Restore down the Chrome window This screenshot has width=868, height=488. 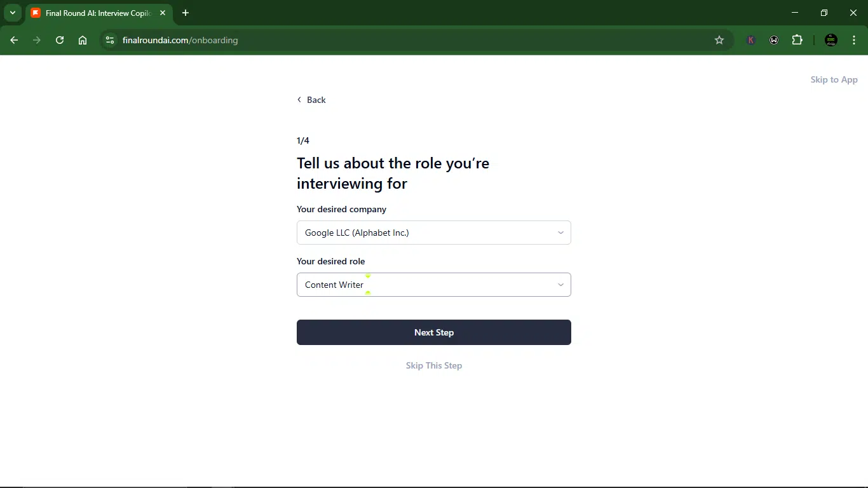[x=824, y=13]
